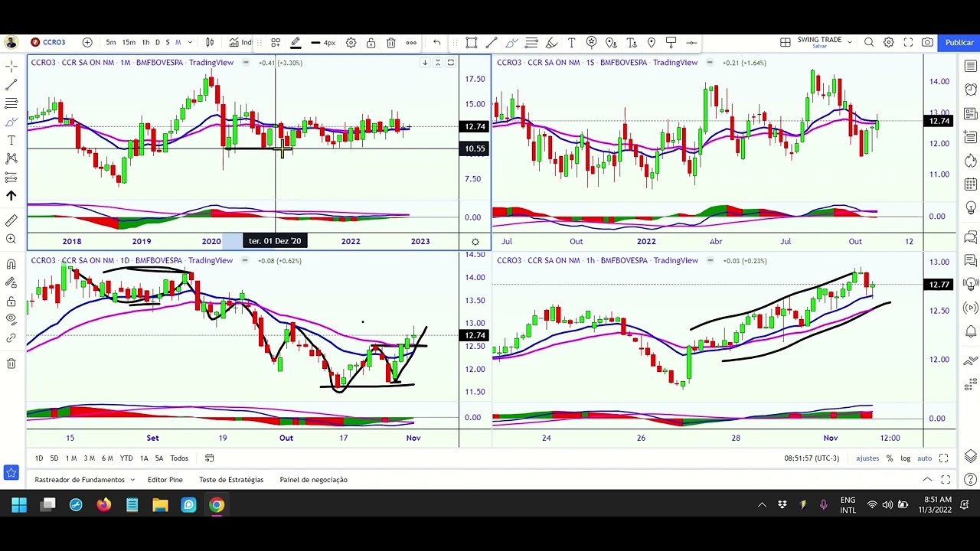
Task: Select the rectangle drawing tool
Action: tap(472, 42)
